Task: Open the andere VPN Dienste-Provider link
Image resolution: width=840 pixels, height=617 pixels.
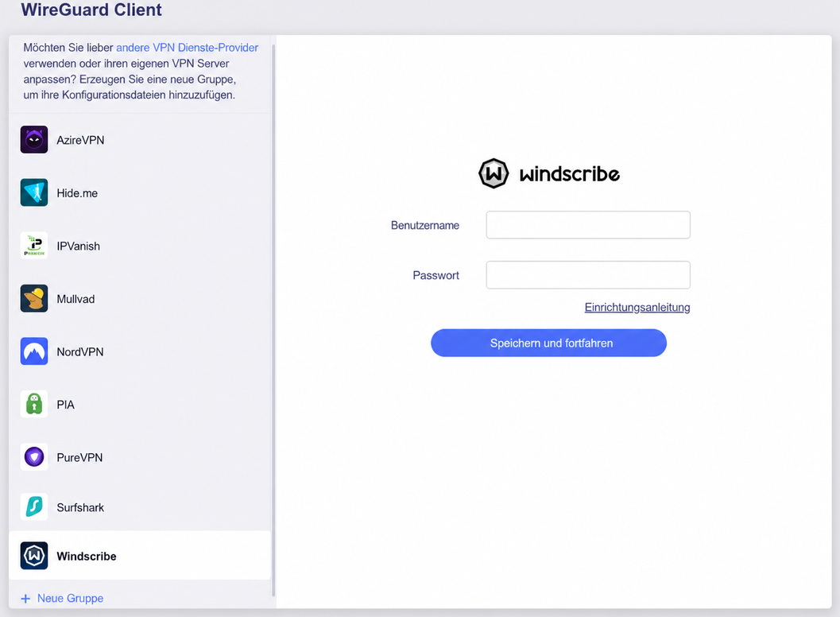Action: pos(187,48)
